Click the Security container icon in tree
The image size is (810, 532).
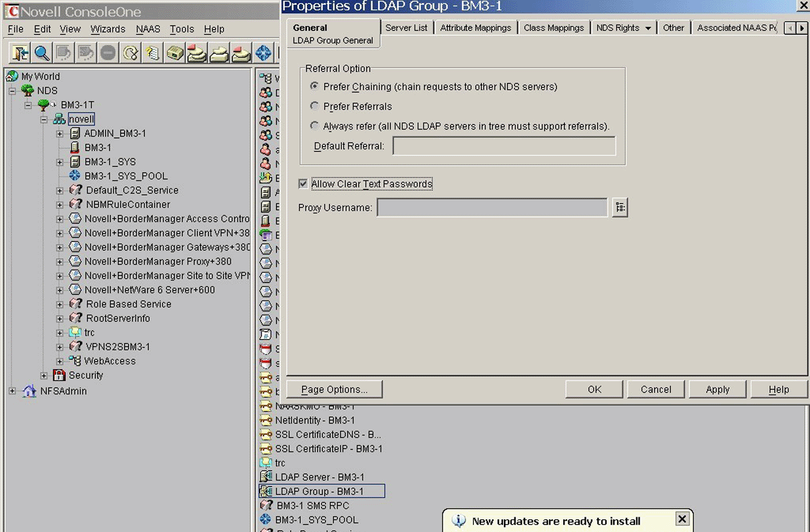point(59,375)
